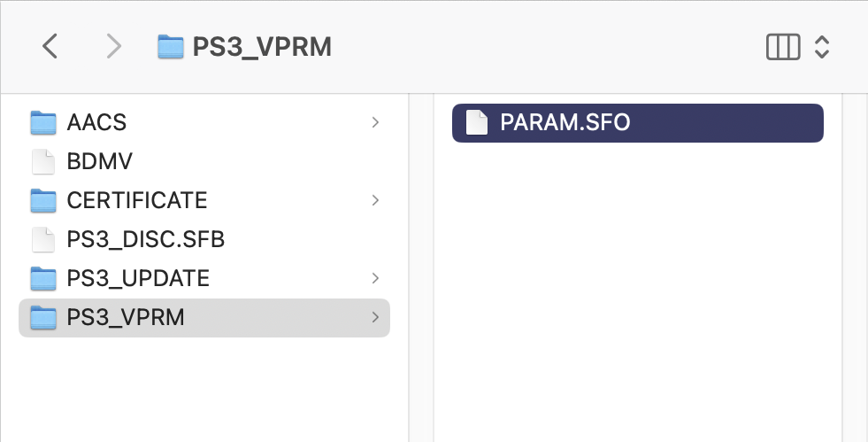The image size is (868, 442).
Task: Switch view using the column view icon
Action: click(783, 47)
